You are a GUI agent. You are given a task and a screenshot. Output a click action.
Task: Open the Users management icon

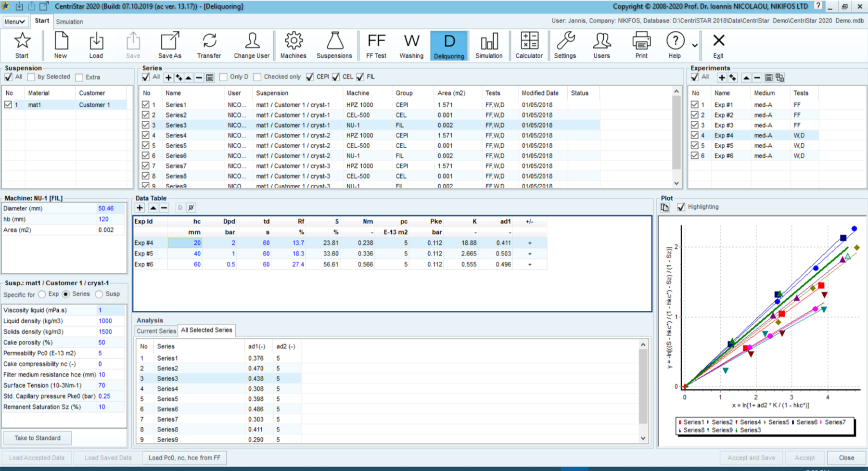tap(601, 46)
